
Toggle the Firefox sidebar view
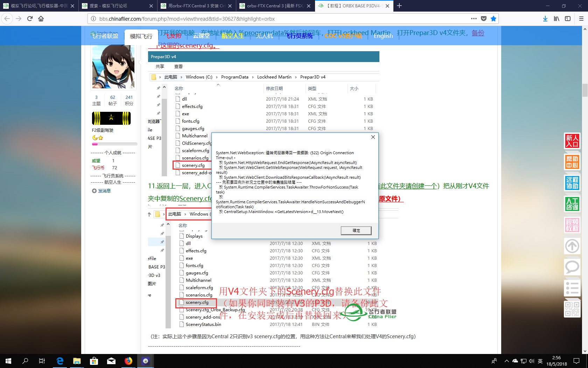click(x=568, y=19)
